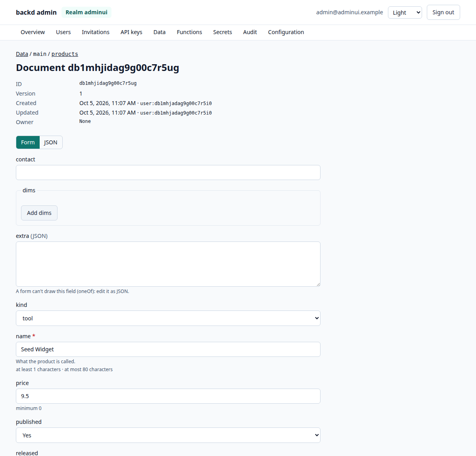Image resolution: width=476 pixels, height=456 pixels.
Task: Click the Sign out button
Action: pyautogui.click(x=443, y=12)
